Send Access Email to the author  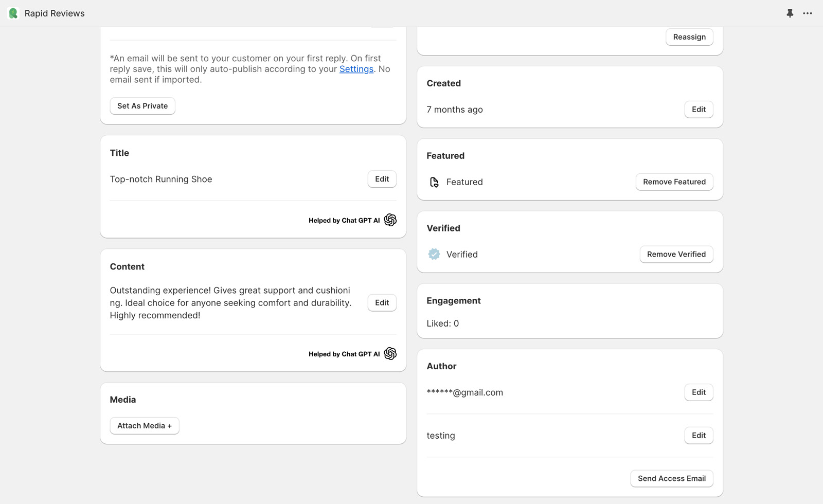[671, 478]
